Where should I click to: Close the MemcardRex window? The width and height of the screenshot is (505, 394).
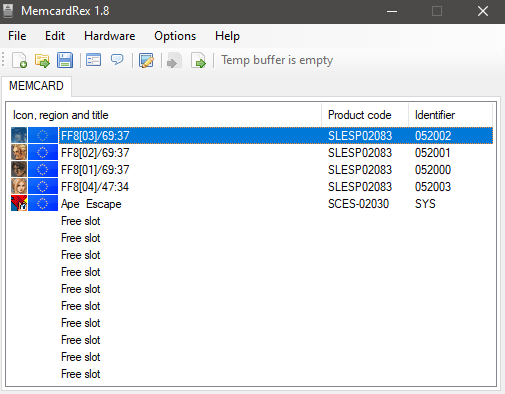[483, 11]
